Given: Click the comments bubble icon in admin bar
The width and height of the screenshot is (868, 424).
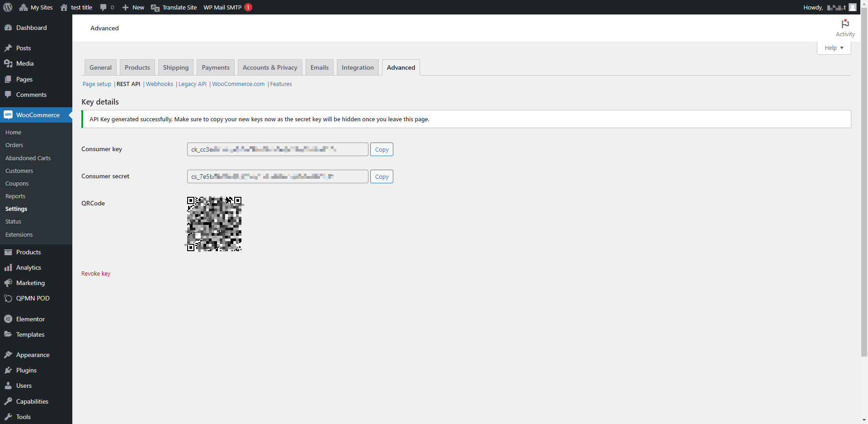Looking at the screenshot, I should point(104,7).
